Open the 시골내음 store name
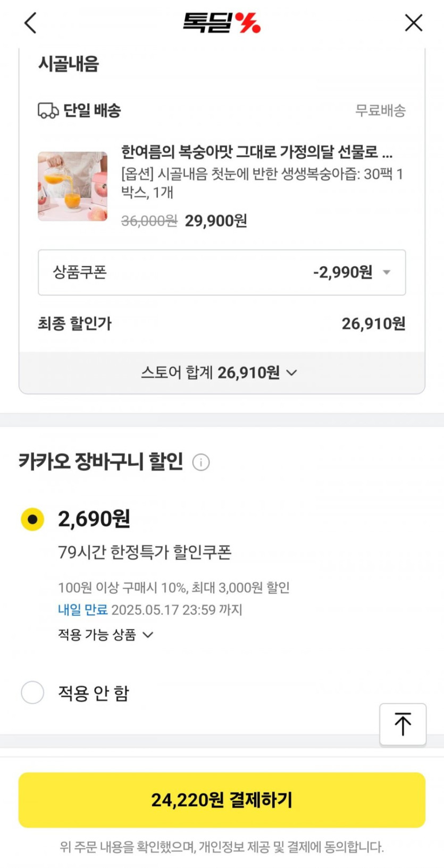444x868 pixels. 69,64
